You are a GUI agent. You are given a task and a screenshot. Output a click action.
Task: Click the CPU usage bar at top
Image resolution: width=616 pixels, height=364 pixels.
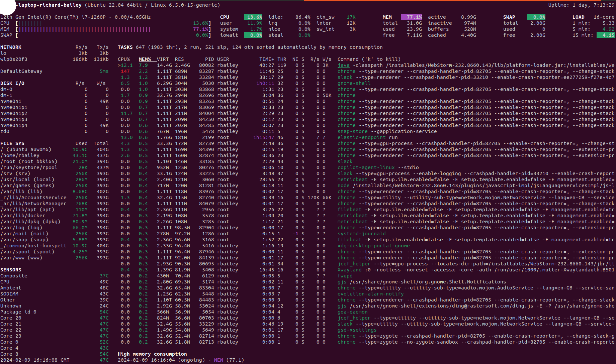113,23
